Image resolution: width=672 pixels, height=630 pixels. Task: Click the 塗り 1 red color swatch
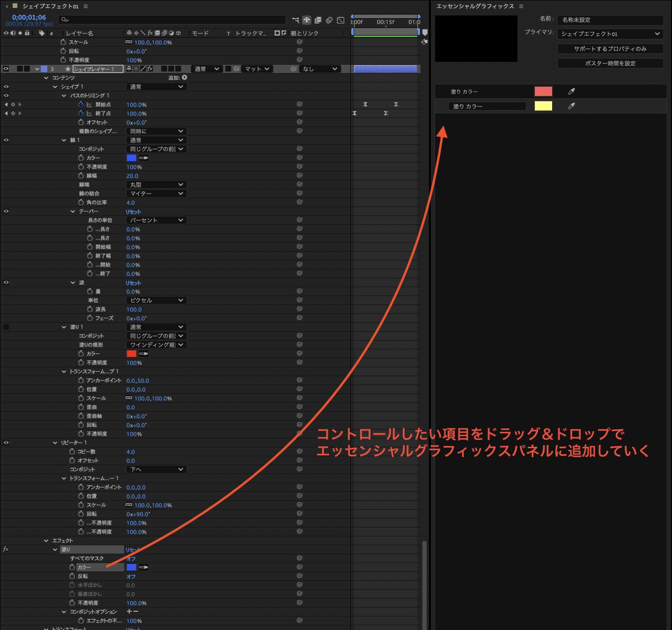click(132, 354)
